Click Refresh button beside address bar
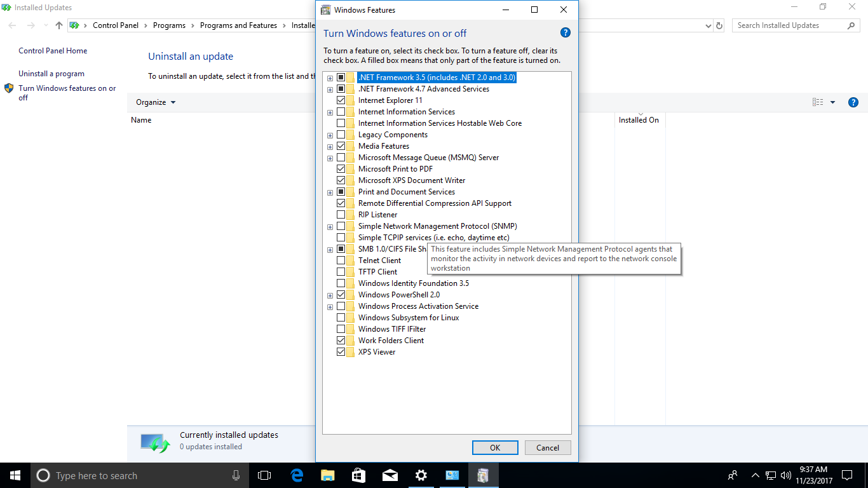Screen dimensions: 868x488 pyautogui.click(x=719, y=25)
